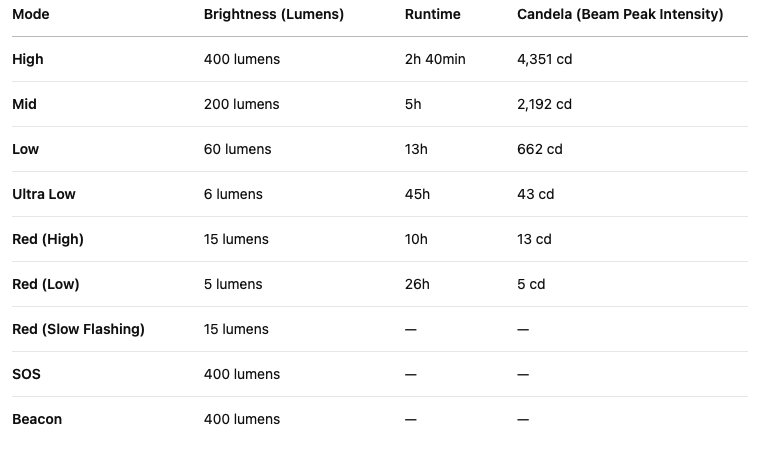Click the Mode column header
Viewport: 771px width, 449px height.
pyautogui.click(x=30, y=15)
